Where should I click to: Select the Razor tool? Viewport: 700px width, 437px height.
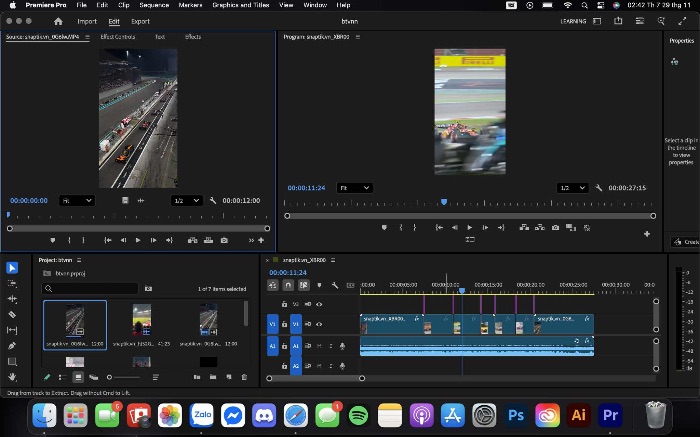[x=12, y=315]
